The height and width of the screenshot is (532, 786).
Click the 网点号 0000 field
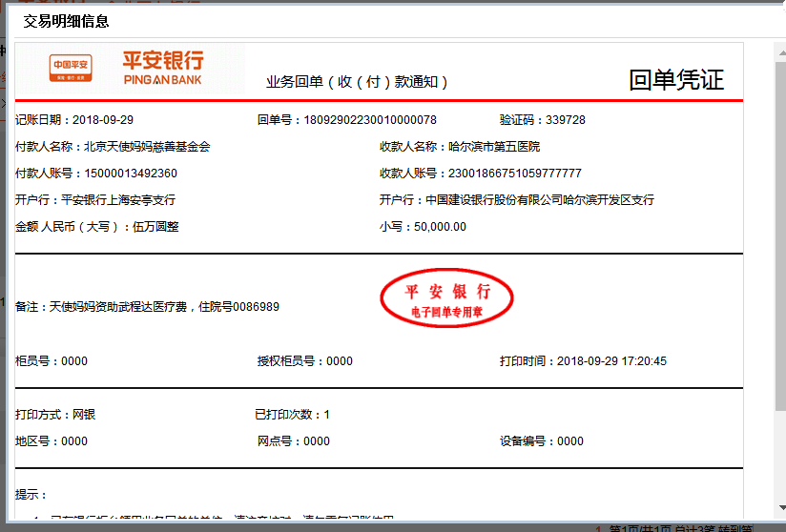tap(294, 441)
